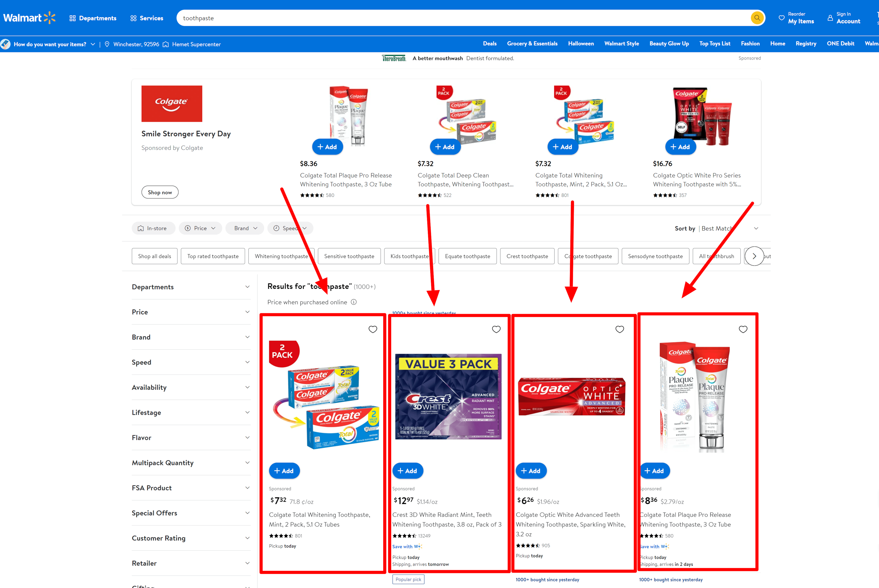Click the info icon beside Price when purchased online

click(353, 302)
